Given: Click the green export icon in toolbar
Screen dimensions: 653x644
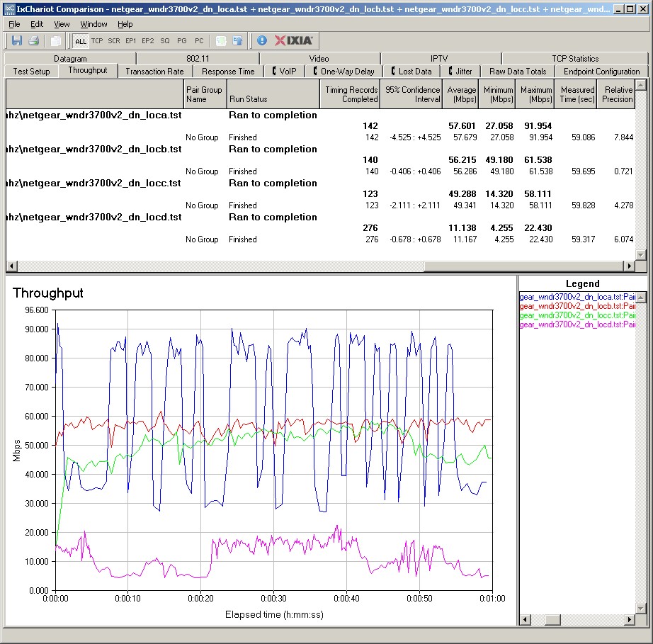Looking at the screenshot, I should (x=221, y=40).
